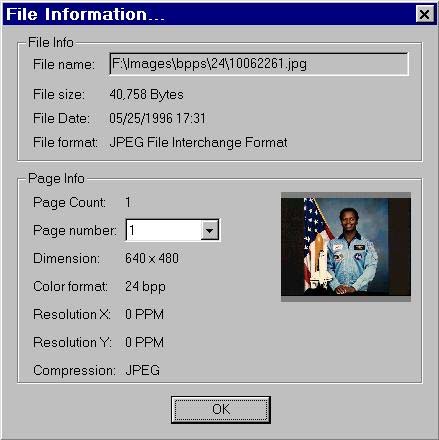Click the OK button
Viewport: 439px width, 440px height.
(221, 410)
